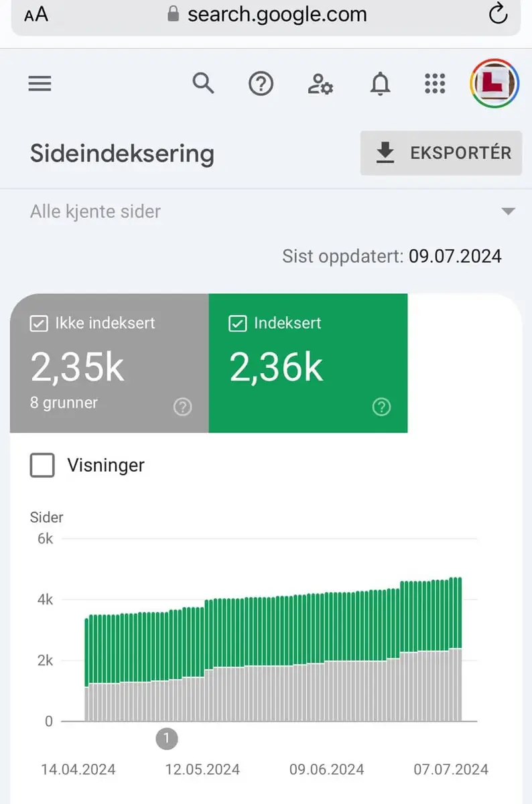The width and height of the screenshot is (532, 804).
Task: Tap the search magnifier icon
Action: [x=203, y=84]
